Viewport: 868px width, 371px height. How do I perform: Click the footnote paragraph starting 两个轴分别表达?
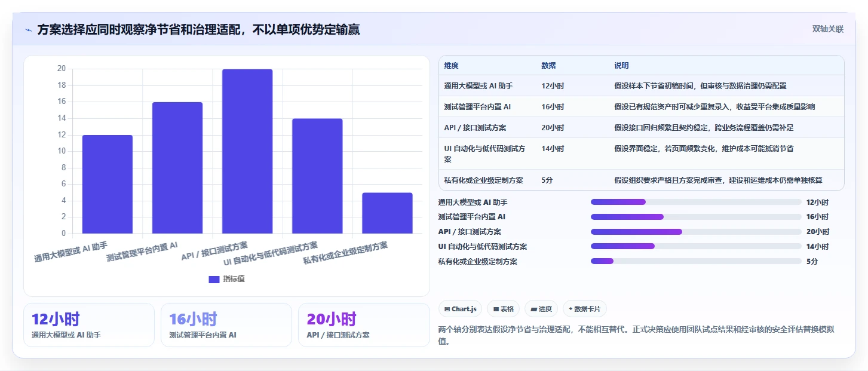636,335
